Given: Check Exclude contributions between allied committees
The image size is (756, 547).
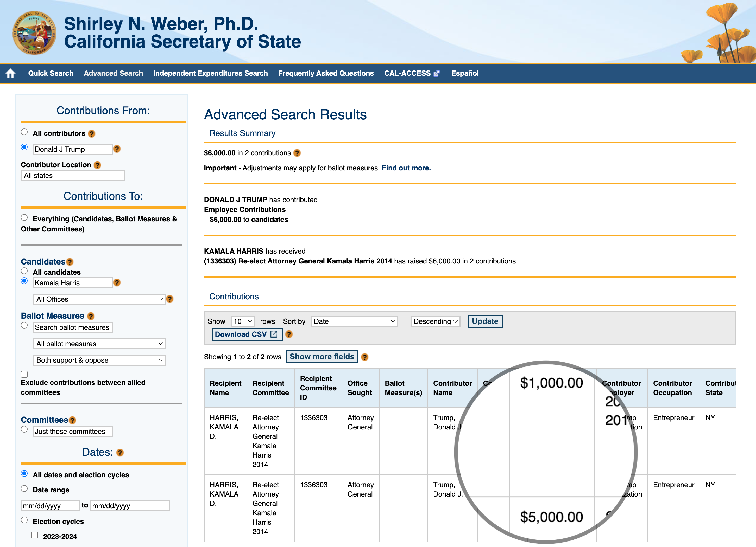Looking at the screenshot, I should (x=24, y=375).
